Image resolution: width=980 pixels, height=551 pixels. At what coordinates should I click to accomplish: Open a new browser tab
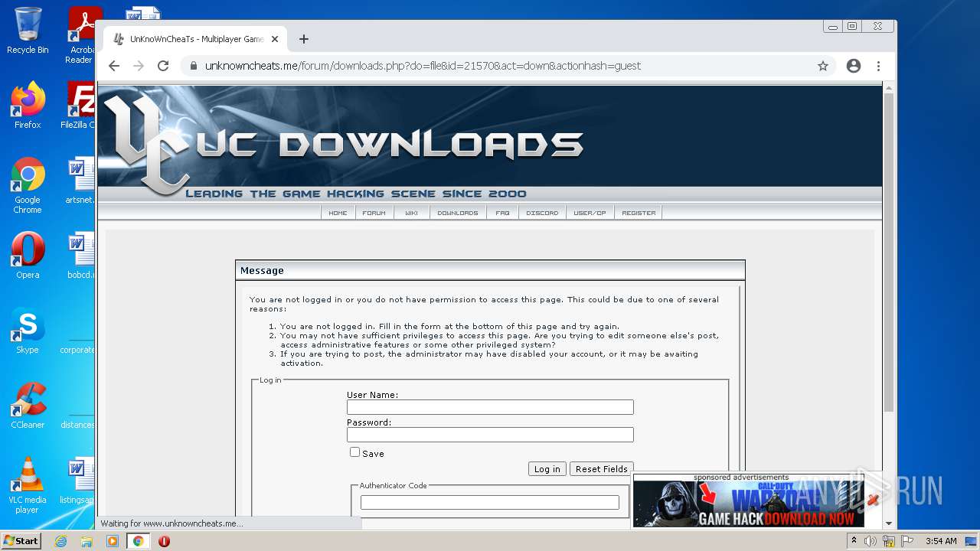(304, 39)
